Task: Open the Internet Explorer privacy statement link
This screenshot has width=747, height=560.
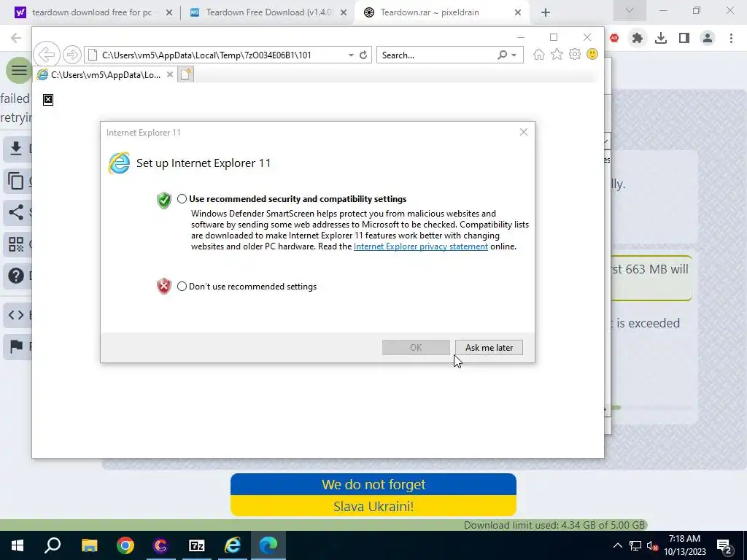Action: coord(421,246)
